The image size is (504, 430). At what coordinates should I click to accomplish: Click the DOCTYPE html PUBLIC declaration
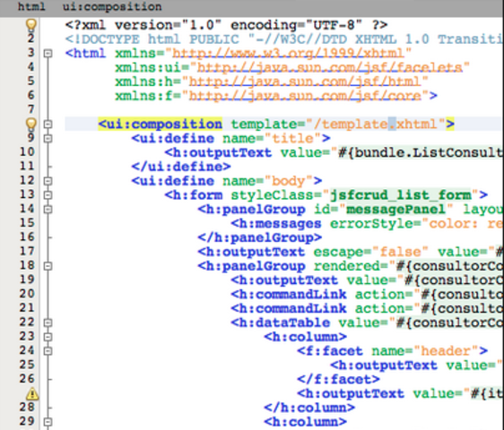282,39
